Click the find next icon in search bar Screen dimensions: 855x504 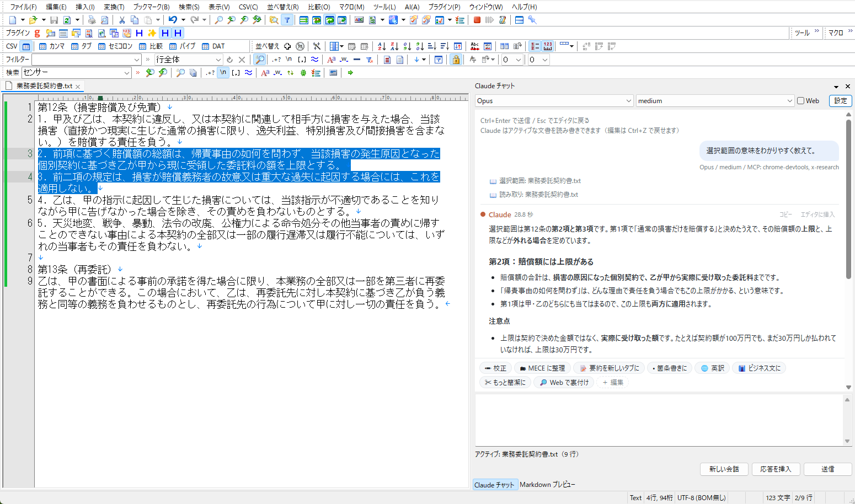point(163,72)
